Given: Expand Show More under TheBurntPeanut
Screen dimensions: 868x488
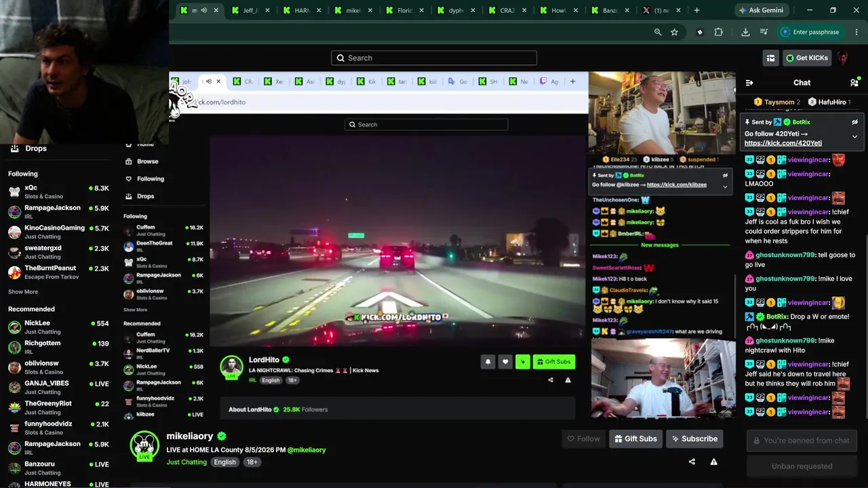Looking at the screenshot, I should click(23, 292).
